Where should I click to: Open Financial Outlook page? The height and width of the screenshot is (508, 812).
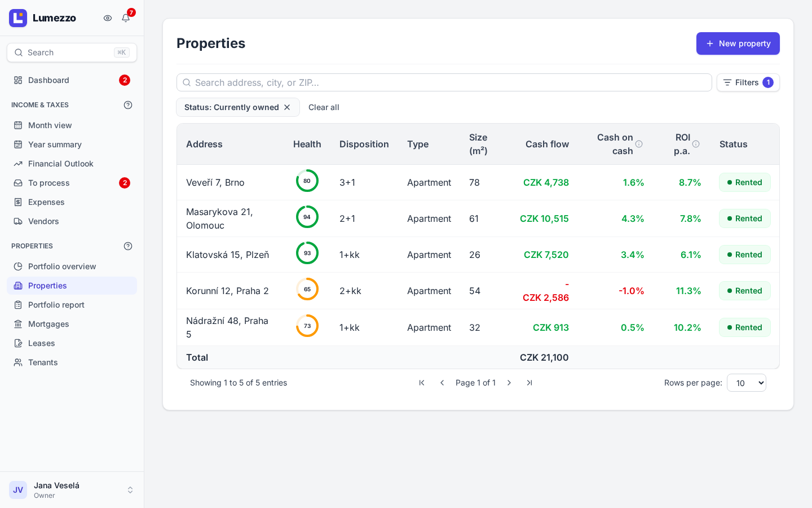coord(72,164)
